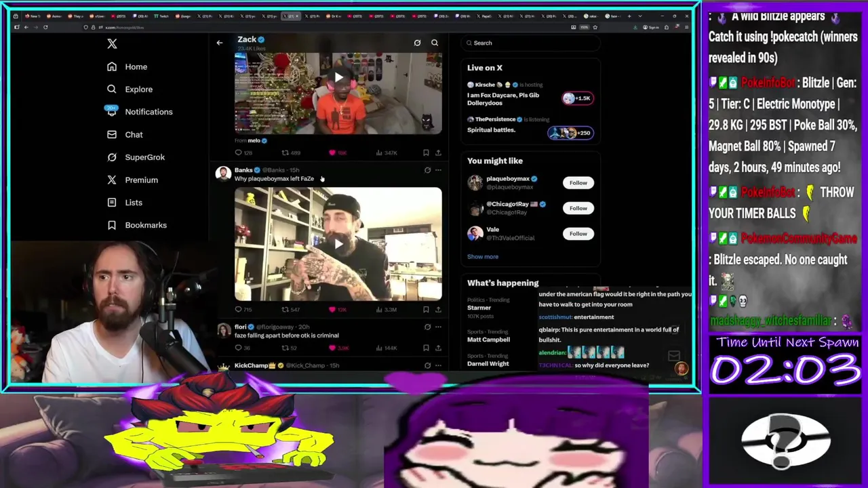Open Explore in the X sidebar

(x=130, y=89)
